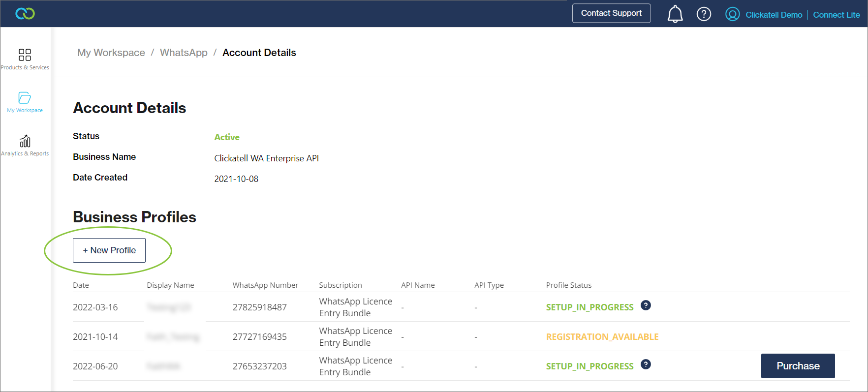The height and width of the screenshot is (392, 868).
Task: Open Clickatell Demo account link
Action: pyautogui.click(x=774, y=15)
